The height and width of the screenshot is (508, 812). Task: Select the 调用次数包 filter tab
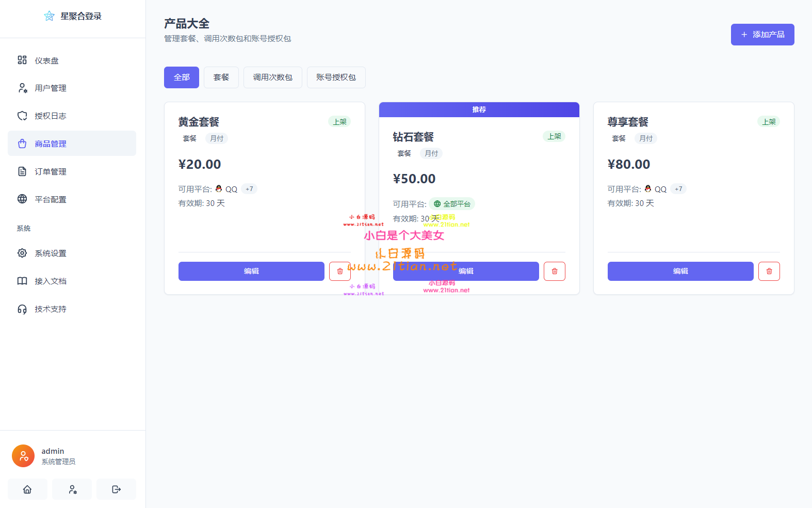click(273, 77)
